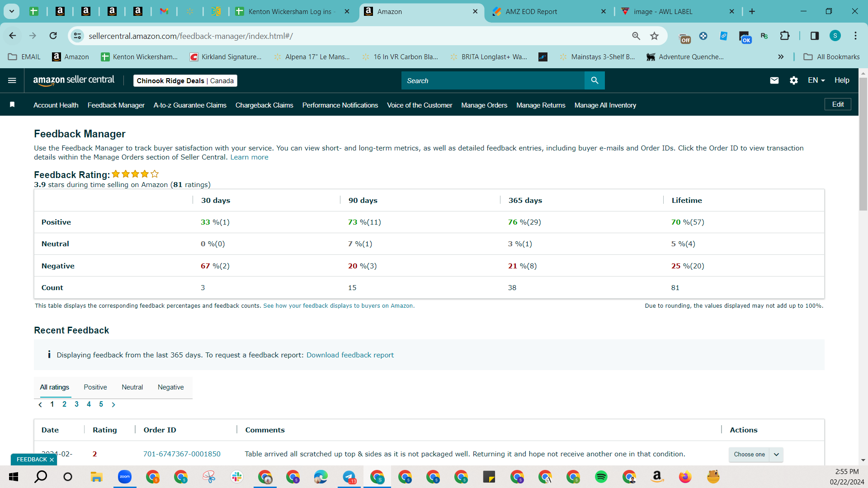Select the Neutral ratings tab
The width and height of the screenshot is (868, 488).
[132, 387]
